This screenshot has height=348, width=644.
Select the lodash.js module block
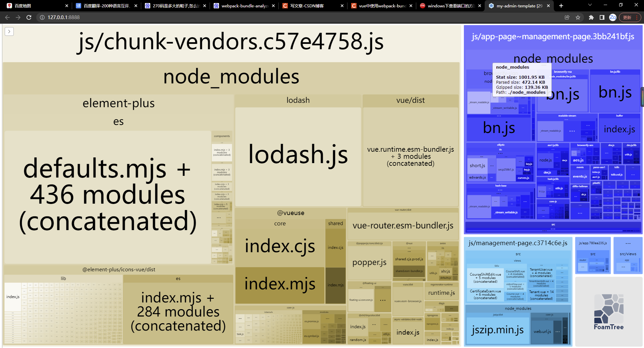(x=298, y=157)
